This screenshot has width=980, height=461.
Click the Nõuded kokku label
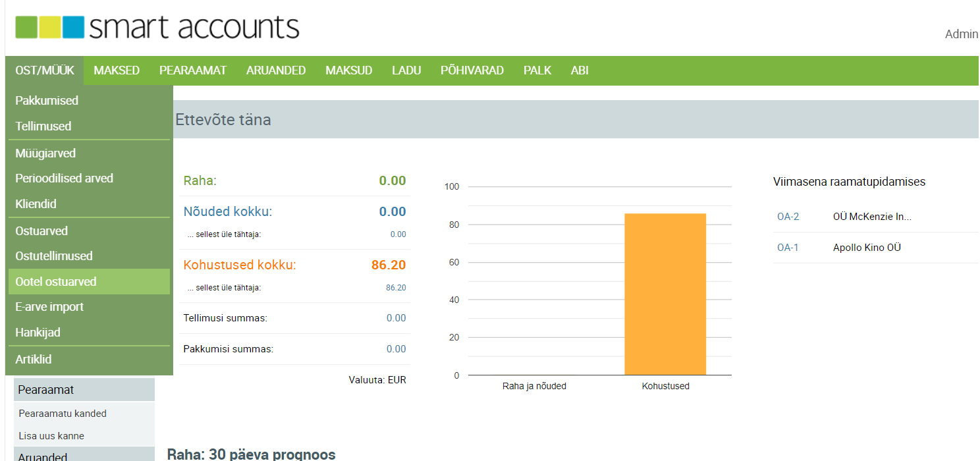228,211
